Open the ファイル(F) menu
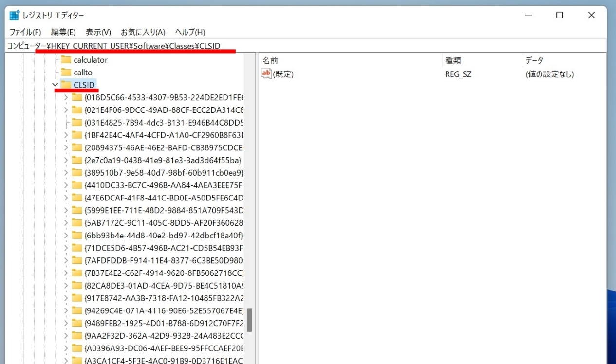This screenshot has width=616, height=364. [25, 32]
